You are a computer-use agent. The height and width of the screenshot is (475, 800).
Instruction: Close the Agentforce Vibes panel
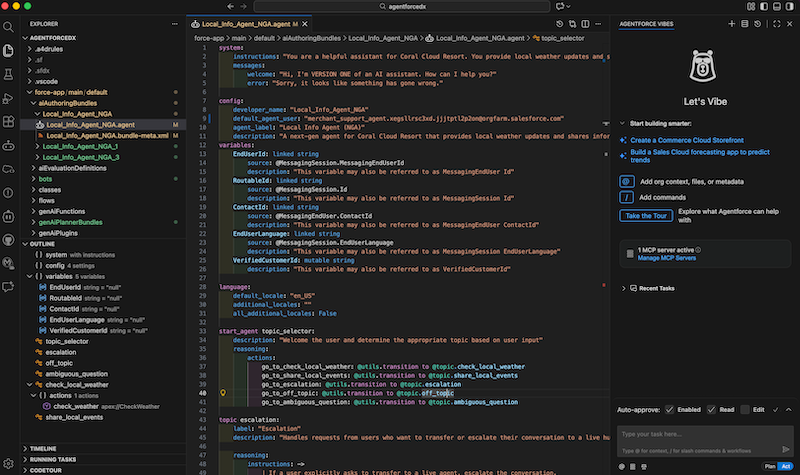(x=790, y=22)
